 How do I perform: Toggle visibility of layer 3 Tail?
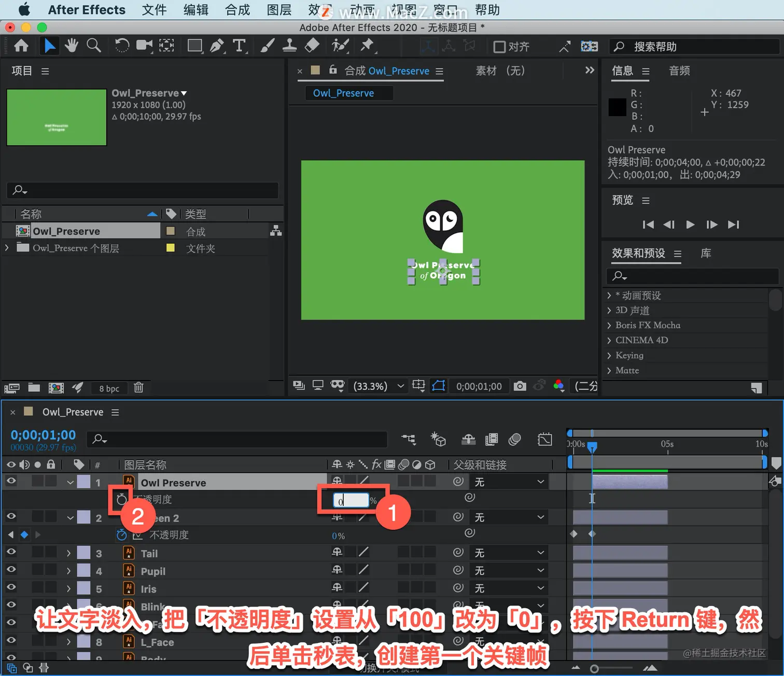tap(11, 553)
